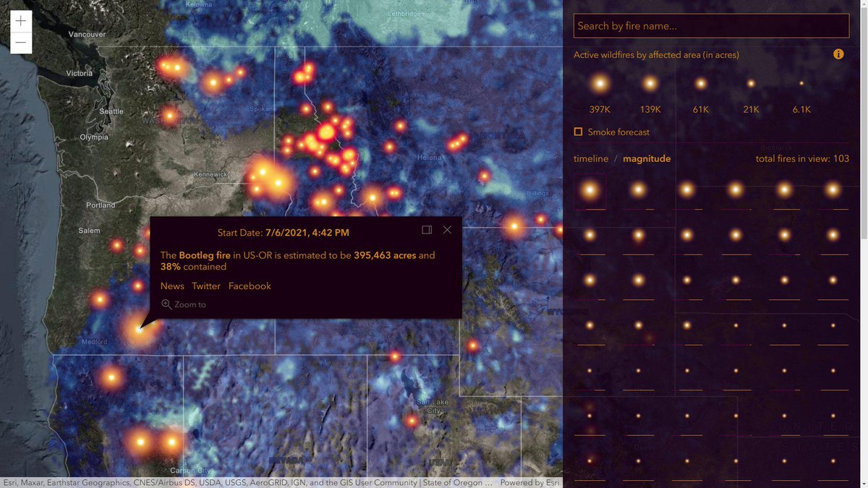Click the Zoom to text in popup
The height and width of the screenshot is (488, 868).
tap(190, 304)
